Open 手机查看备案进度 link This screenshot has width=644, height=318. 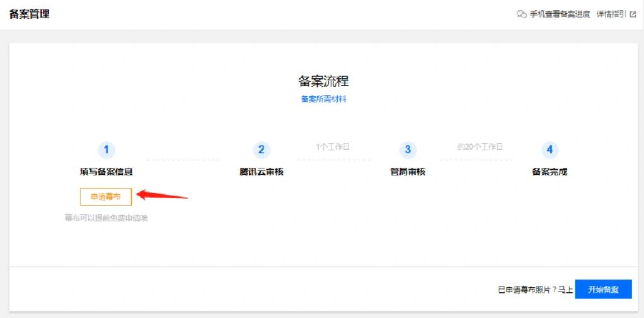pyautogui.click(x=560, y=15)
